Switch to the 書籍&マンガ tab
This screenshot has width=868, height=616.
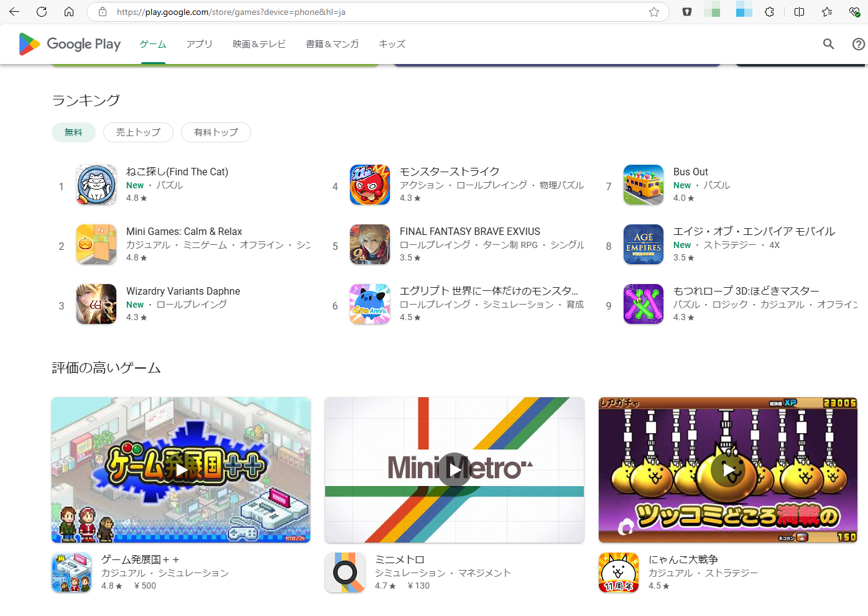(x=332, y=44)
